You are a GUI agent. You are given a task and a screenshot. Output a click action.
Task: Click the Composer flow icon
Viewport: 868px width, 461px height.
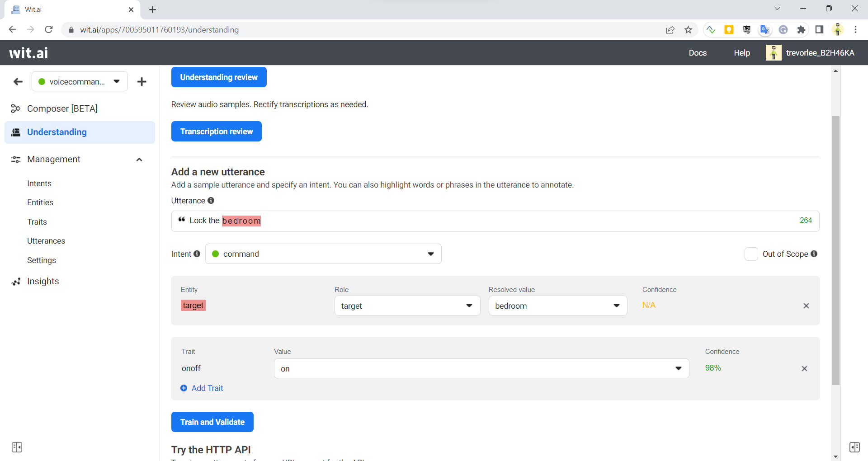pos(16,108)
